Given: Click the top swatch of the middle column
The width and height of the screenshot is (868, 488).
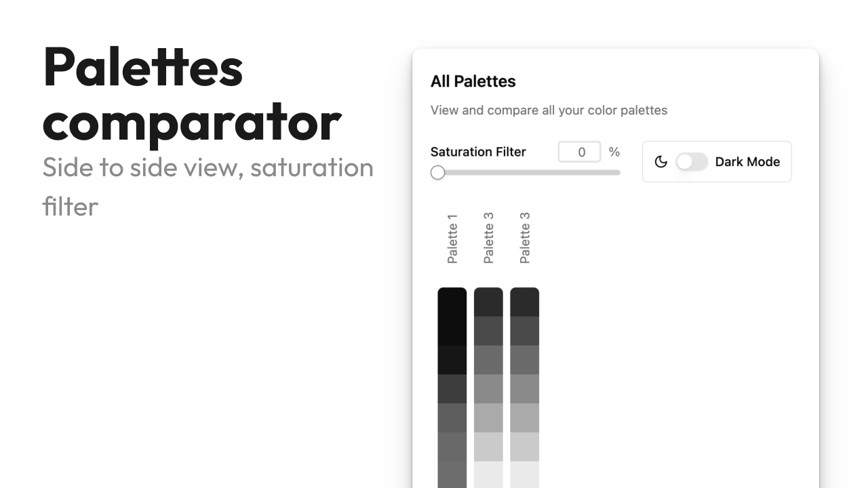Looking at the screenshot, I should coord(488,300).
